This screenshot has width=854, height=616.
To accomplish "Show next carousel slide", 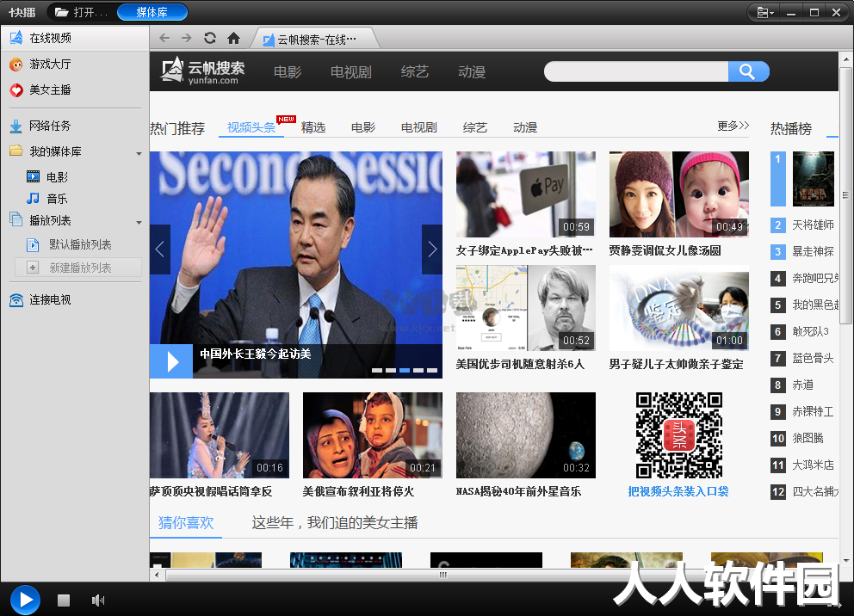I will 432,249.
